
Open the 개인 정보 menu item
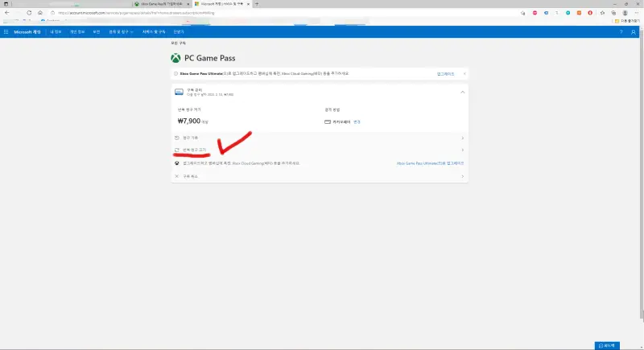[x=76, y=32]
